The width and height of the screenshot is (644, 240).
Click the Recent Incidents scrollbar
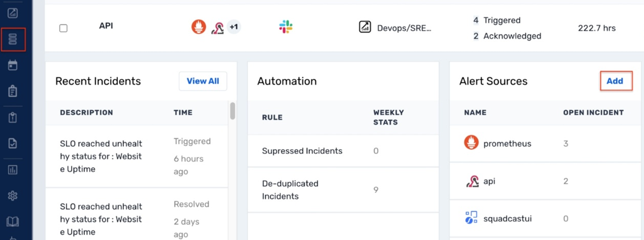[233, 111]
